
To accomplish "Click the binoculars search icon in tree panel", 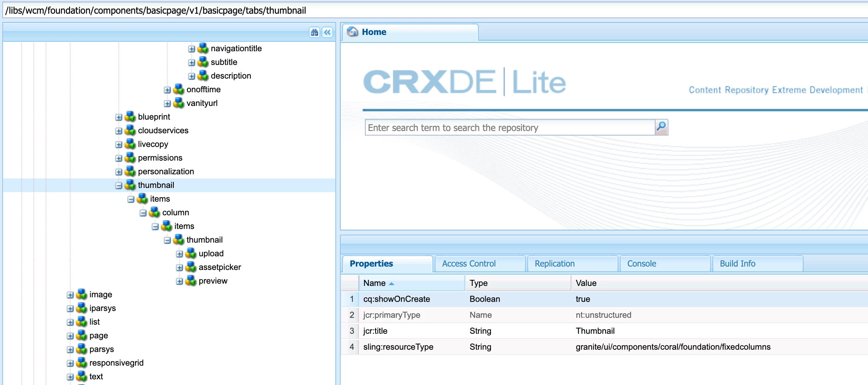I will [314, 32].
